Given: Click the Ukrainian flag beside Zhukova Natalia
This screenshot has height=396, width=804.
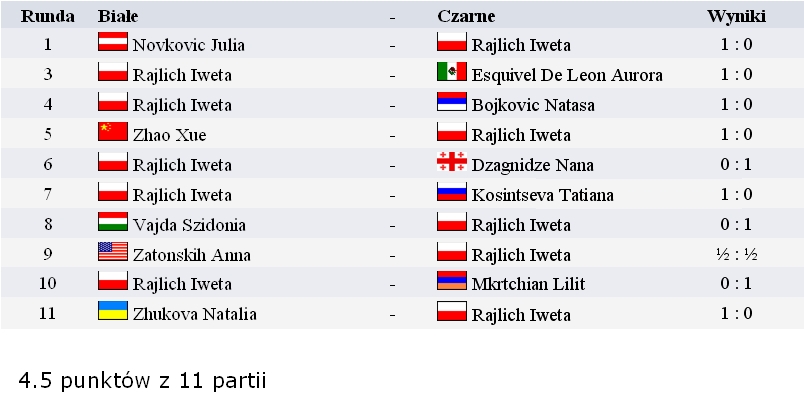Looking at the screenshot, I should [112, 311].
